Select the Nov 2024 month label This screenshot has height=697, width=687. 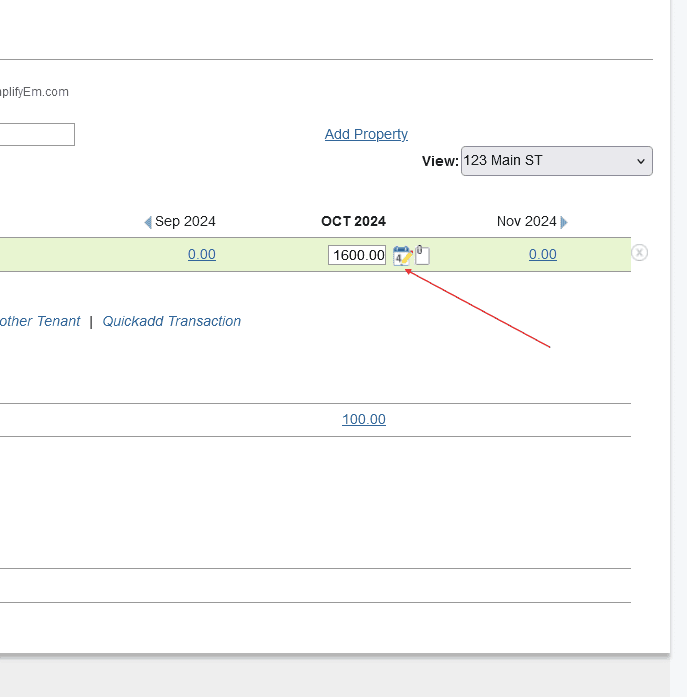point(526,221)
